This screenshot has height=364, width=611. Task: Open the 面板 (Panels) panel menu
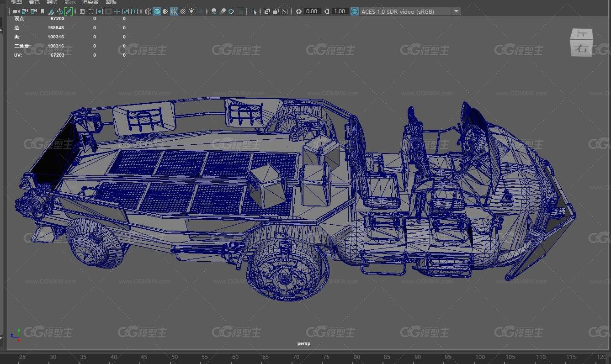[111, 2]
